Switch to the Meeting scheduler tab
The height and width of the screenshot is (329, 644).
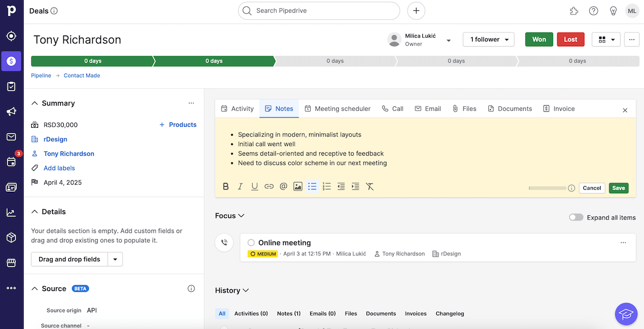point(338,108)
